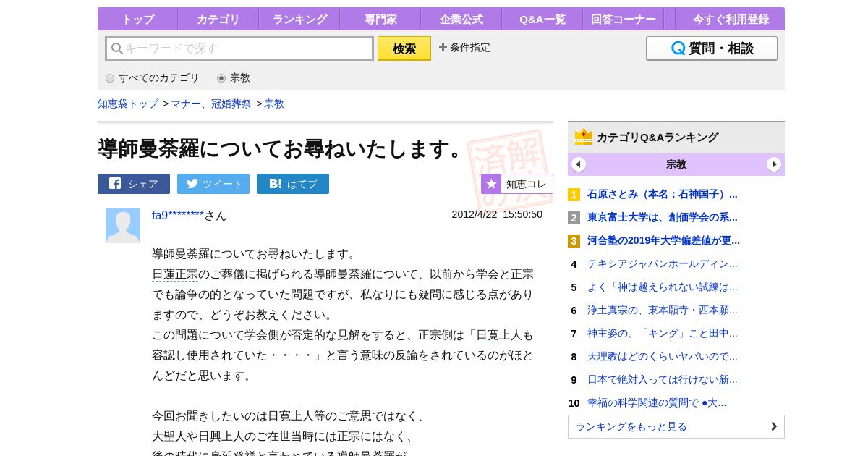Viewport: 868px width, 456px height.
Task: Open the トップ tab
Action: point(137,20)
